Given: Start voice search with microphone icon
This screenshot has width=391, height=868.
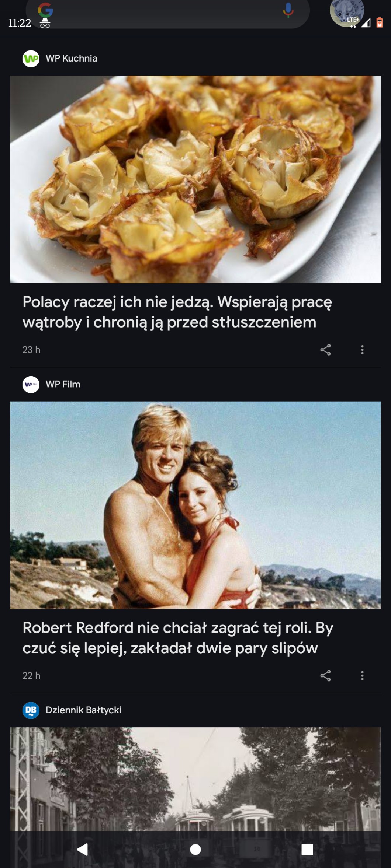Looking at the screenshot, I should click(288, 10).
